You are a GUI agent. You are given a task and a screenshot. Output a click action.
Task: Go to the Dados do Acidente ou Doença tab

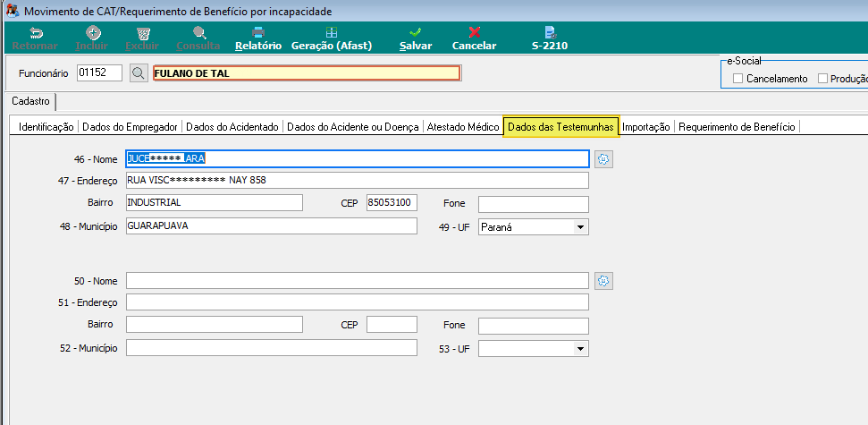click(352, 127)
